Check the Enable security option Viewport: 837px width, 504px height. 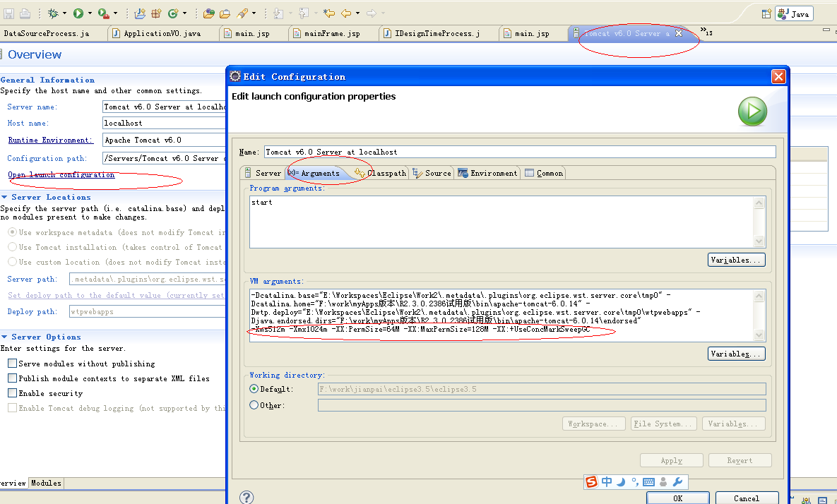[12, 393]
